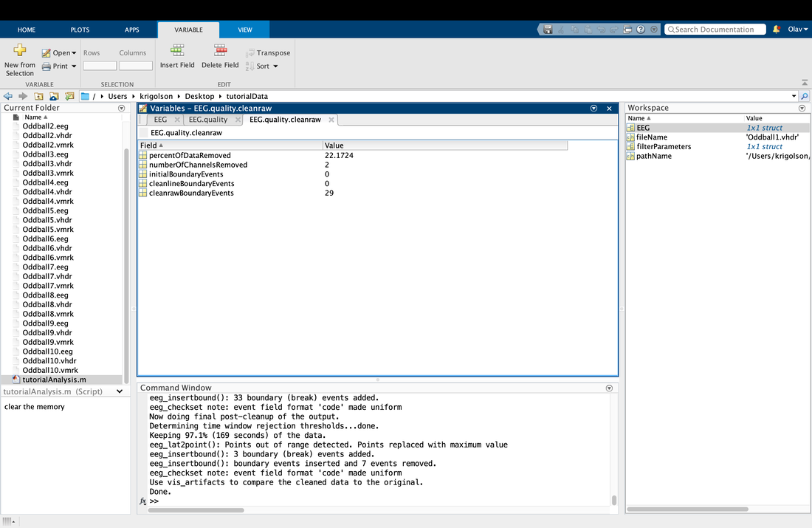
Task: Click the krigolson path segment
Action: click(156, 97)
